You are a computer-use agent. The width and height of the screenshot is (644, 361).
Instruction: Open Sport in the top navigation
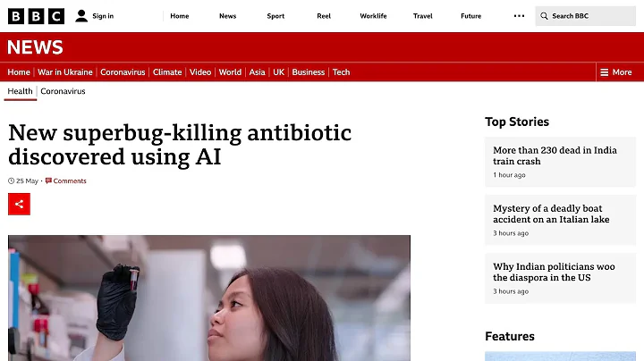(275, 16)
